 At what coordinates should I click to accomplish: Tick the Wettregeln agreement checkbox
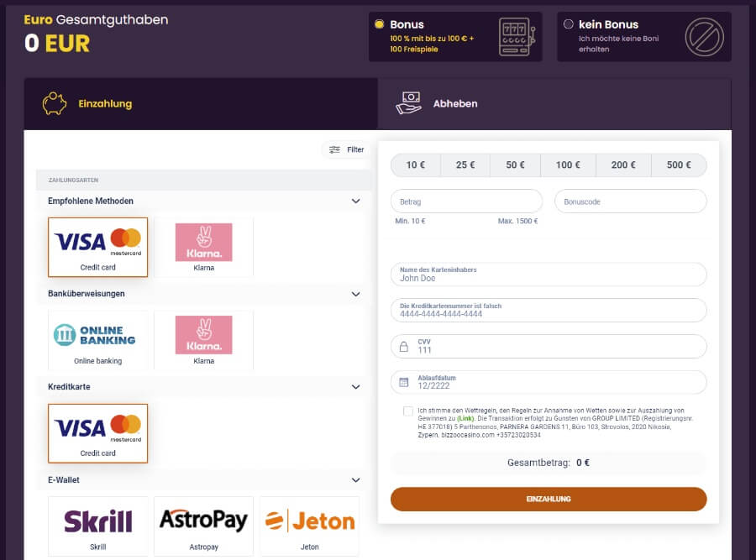click(408, 411)
